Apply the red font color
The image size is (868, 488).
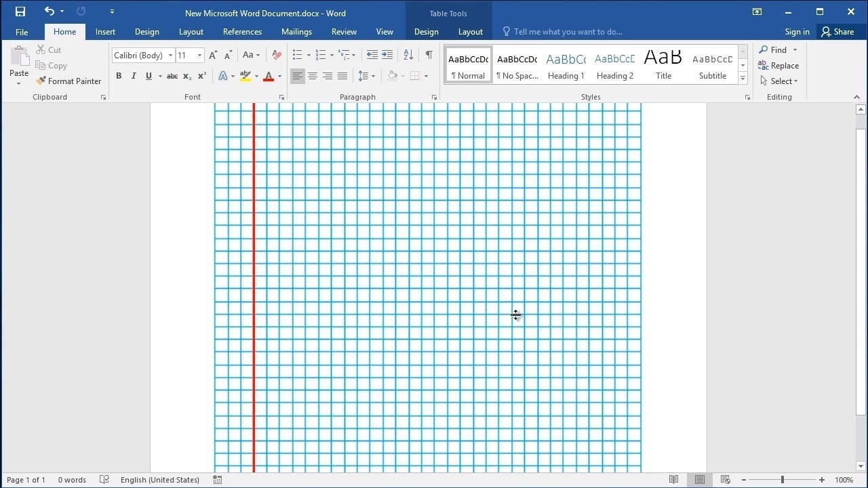pos(269,76)
